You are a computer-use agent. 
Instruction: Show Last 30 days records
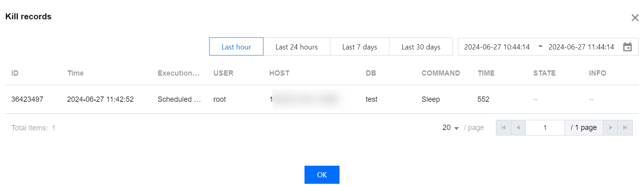point(421,47)
